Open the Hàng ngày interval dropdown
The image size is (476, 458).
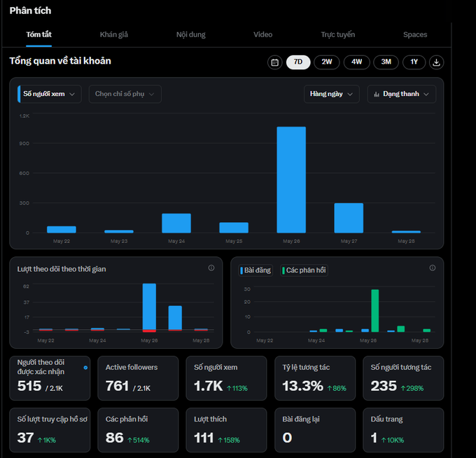332,94
